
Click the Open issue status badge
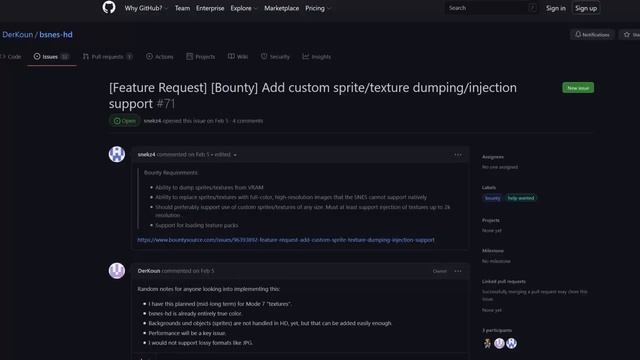(x=124, y=121)
